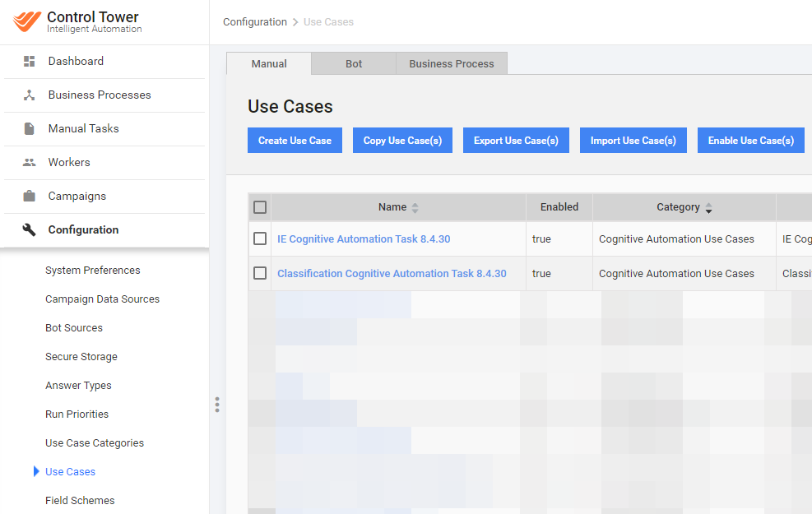The width and height of the screenshot is (812, 514).
Task: Toggle the select-all header checkbox
Action: (260, 207)
